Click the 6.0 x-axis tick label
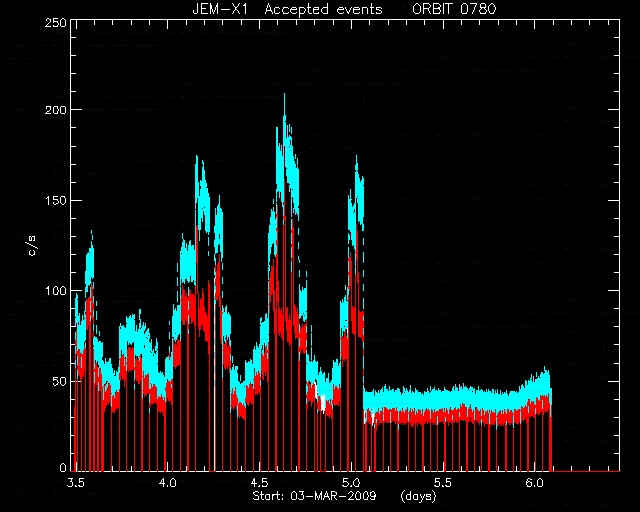 pyautogui.click(x=534, y=483)
